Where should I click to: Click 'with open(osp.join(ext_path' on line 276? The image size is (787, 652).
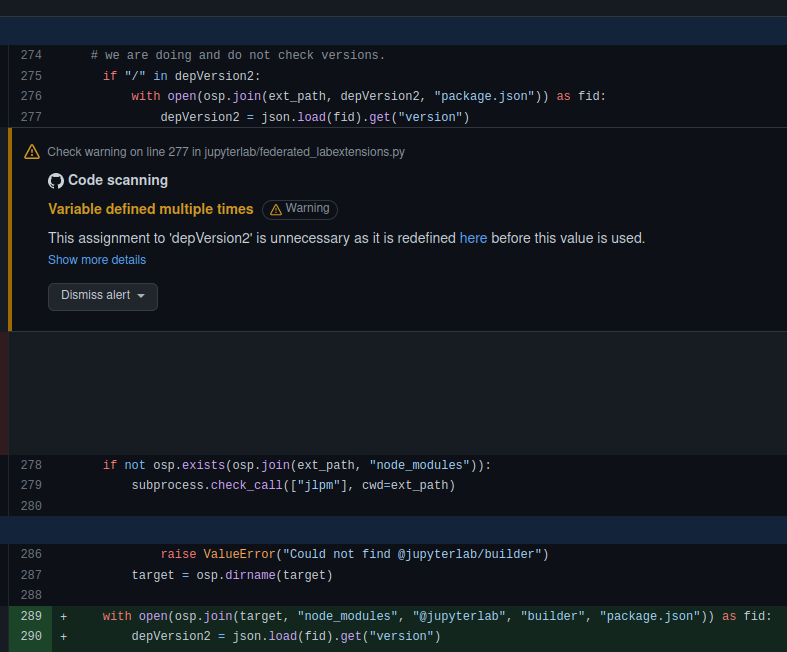(369, 96)
